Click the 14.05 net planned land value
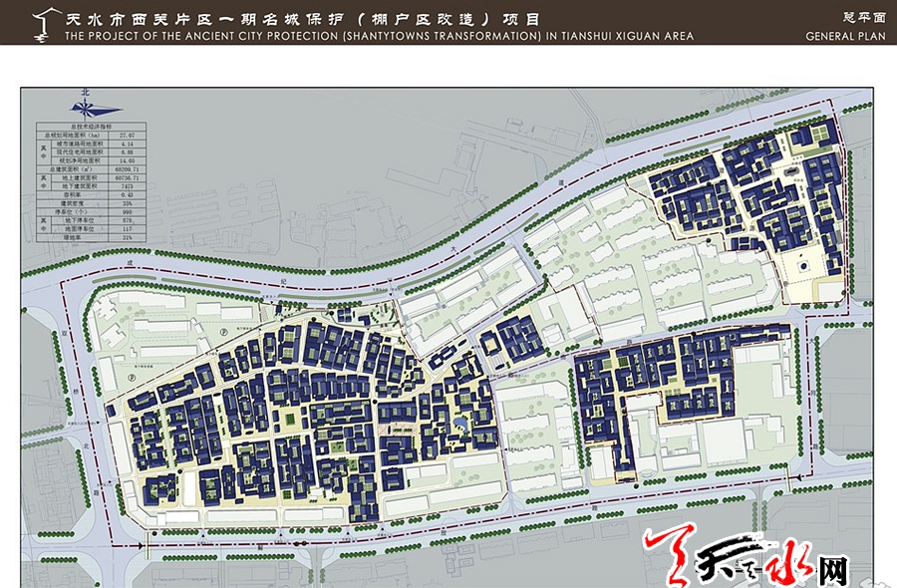897x588 pixels. pyautogui.click(x=127, y=159)
